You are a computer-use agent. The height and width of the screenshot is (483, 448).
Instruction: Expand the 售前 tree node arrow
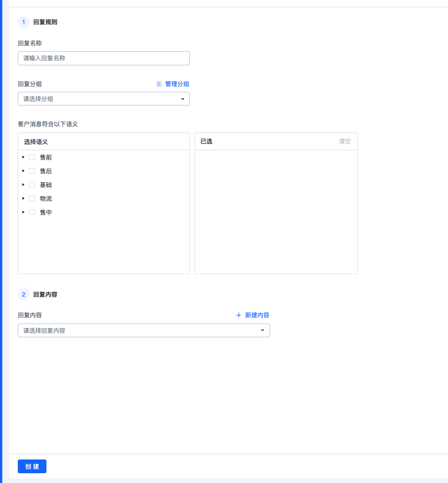click(x=24, y=157)
